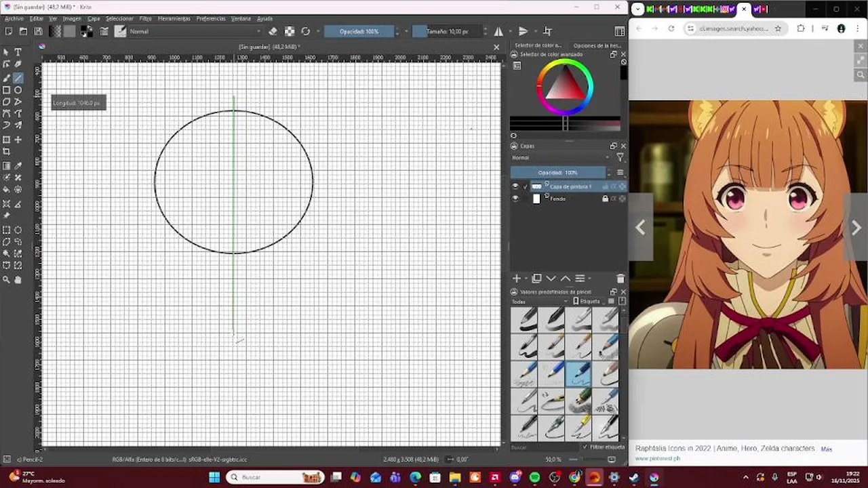Open the Capa menu

click(x=94, y=18)
